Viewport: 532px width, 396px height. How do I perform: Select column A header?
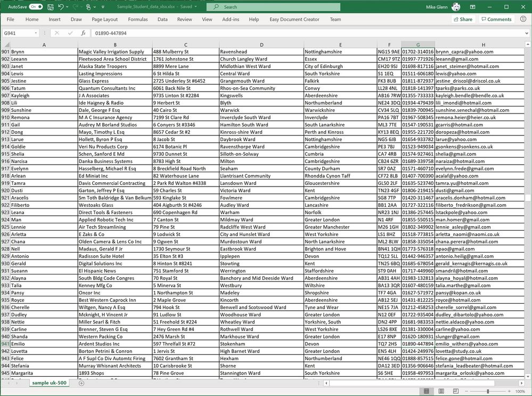coord(44,44)
